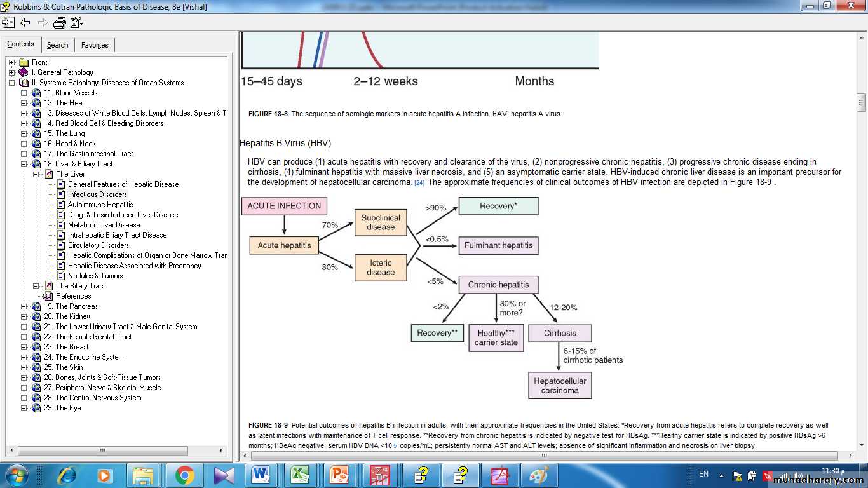The height and width of the screenshot is (488, 868).
Task: Switch to the Favorites tab
Action: 95,45
